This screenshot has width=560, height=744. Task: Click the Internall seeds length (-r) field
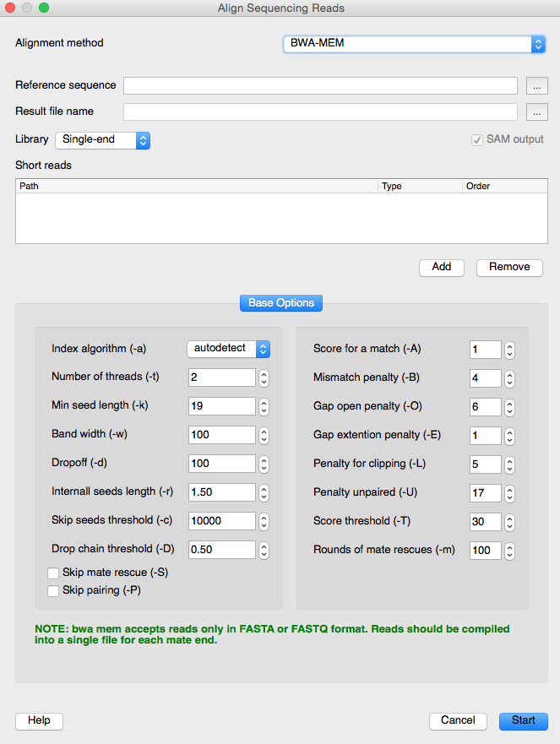221,492
